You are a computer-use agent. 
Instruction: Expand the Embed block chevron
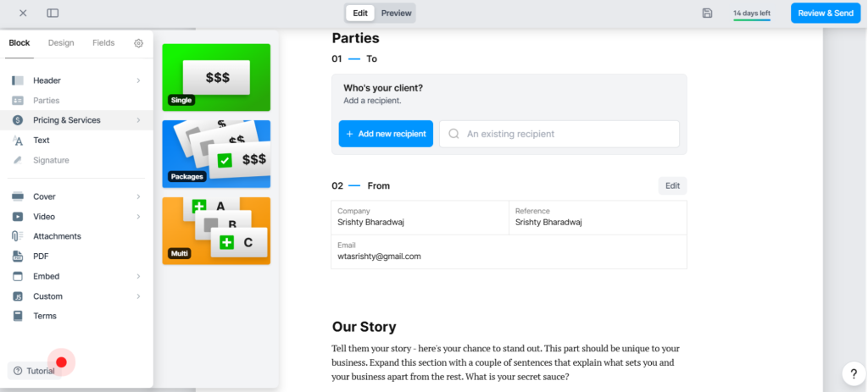click(x=138, y=277)
